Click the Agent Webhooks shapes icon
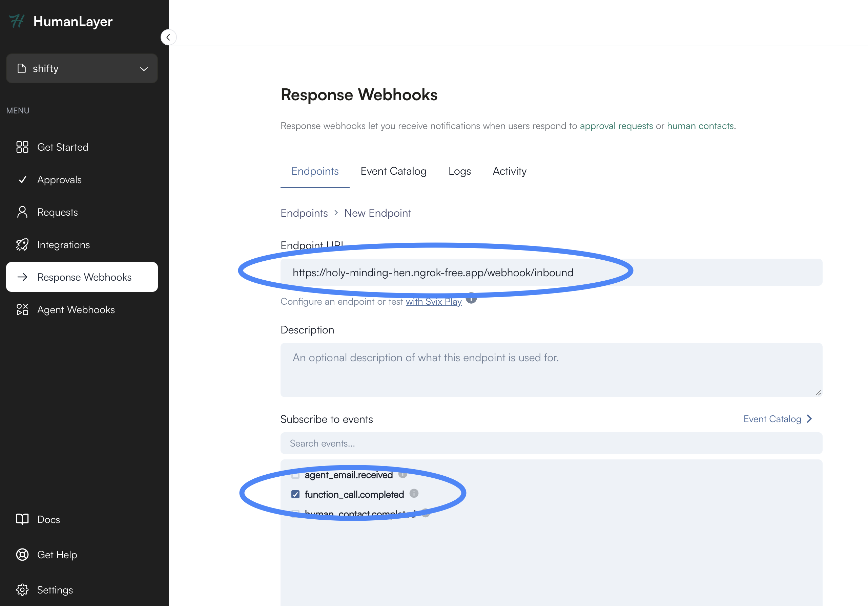 22,310
